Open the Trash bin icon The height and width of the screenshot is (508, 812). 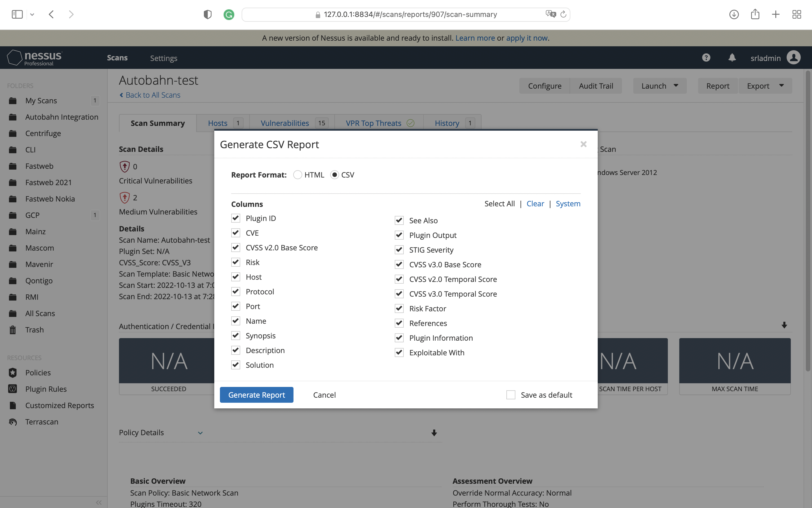click(13, 330)
